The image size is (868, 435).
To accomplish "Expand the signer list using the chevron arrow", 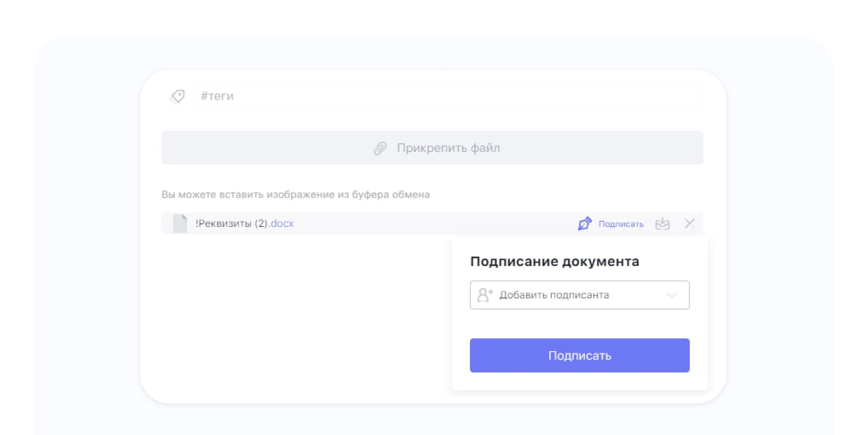I will tap(672, 295).
